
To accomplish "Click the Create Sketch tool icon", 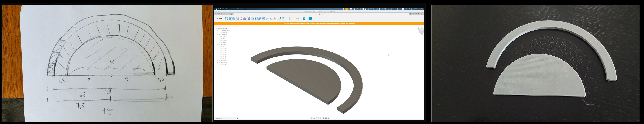I will [227, 19].
